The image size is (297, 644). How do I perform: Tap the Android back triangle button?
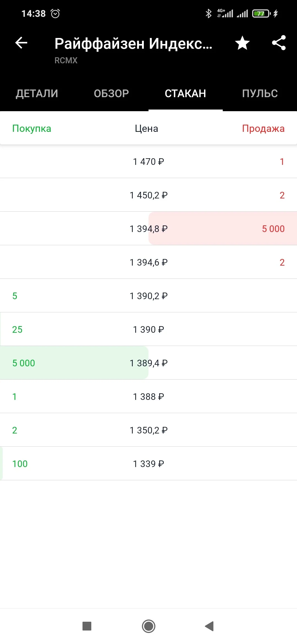[x=209, y=626]
